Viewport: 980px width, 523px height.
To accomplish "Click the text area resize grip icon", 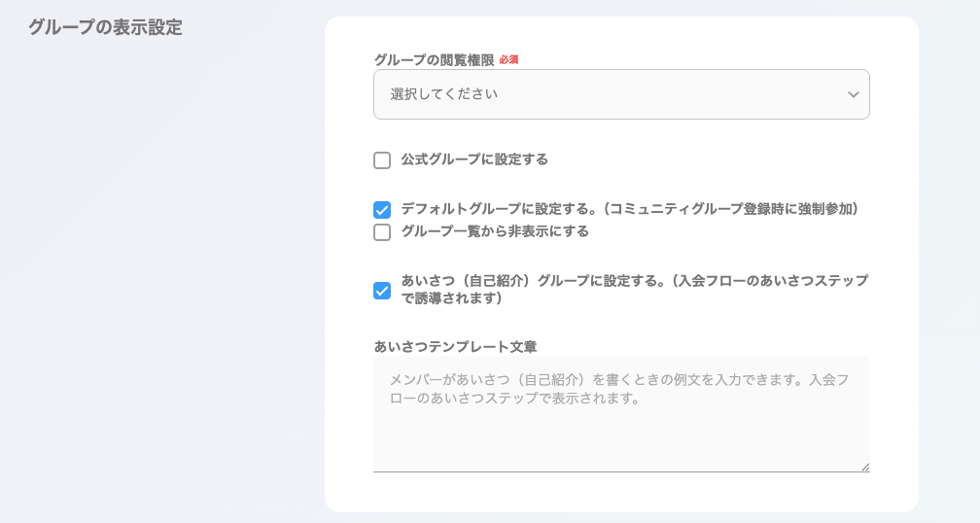I will 865,467.
